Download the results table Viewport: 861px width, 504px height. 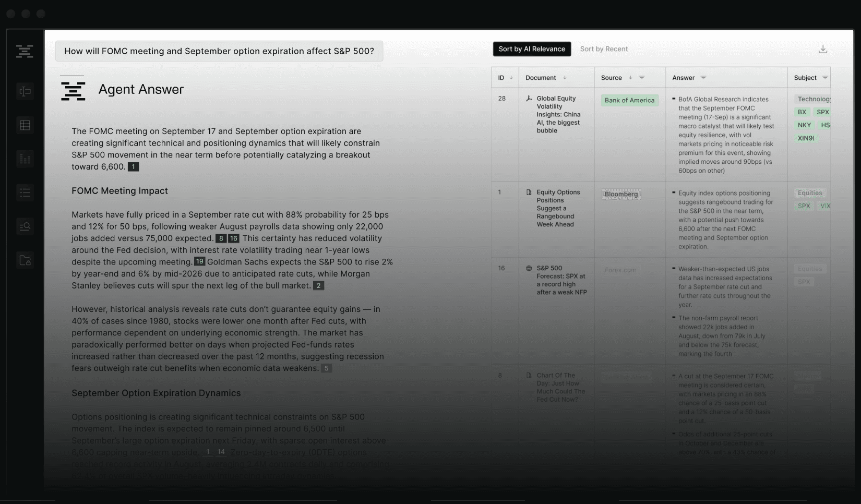click(x=823, y=49)
